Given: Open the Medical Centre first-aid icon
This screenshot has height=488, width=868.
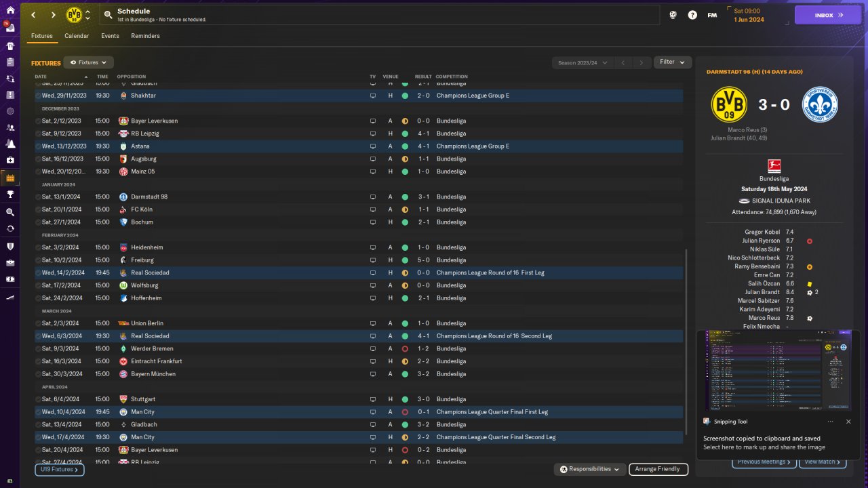Looking at the screenshot, I should point(9,160).
